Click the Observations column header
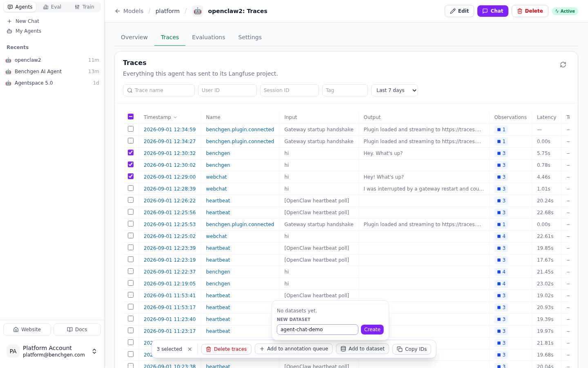Viewport: 588px width, 368px height. 510,117
